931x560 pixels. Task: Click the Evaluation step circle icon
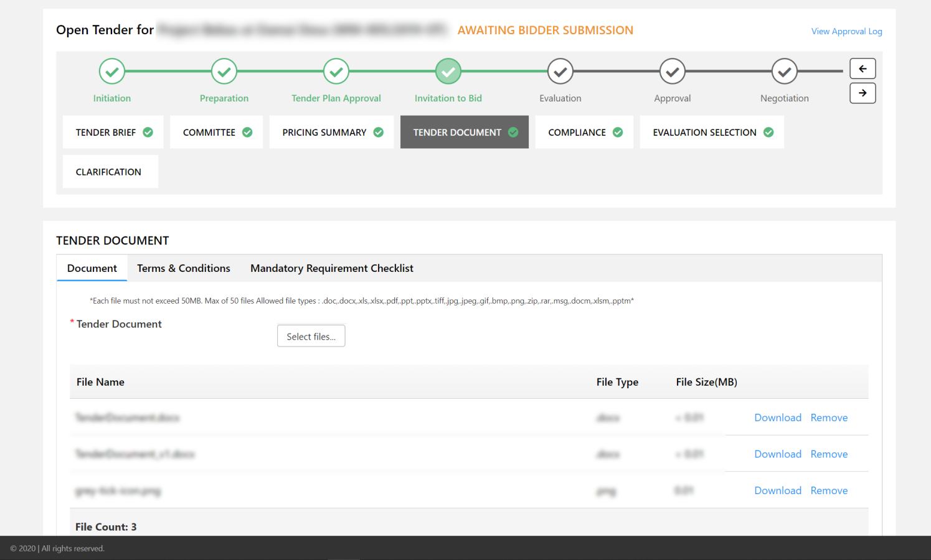[560, 71]
